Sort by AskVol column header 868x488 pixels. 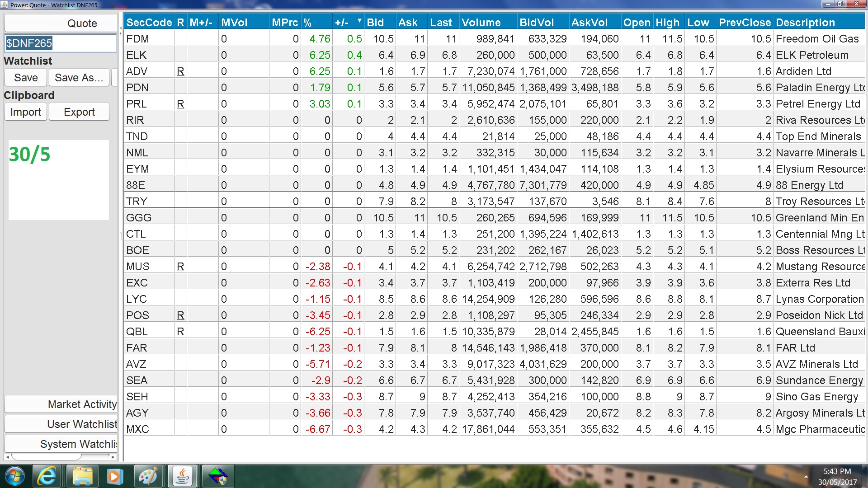coord(594,23)
